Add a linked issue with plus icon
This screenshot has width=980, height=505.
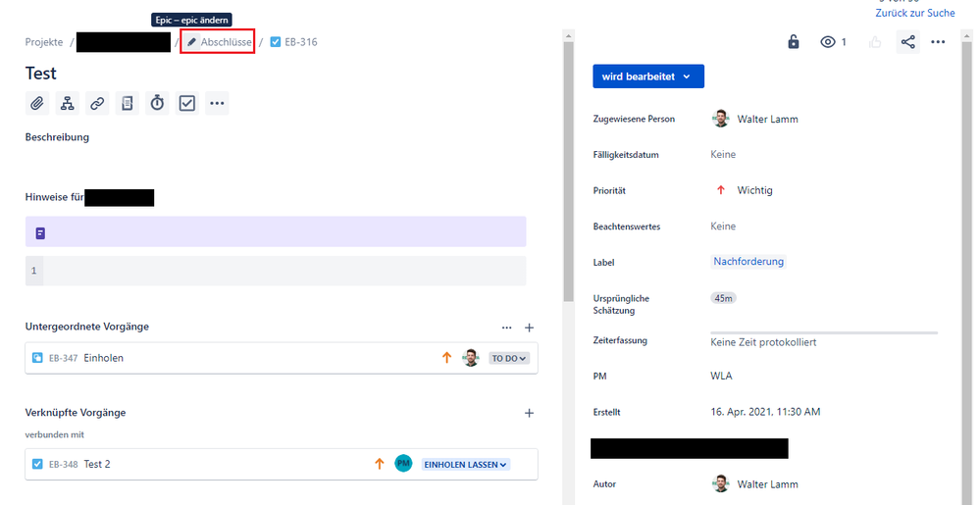[529, 413]
